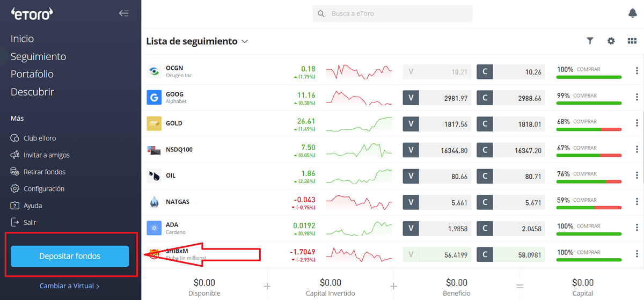This screenshot has width=644, height=300.
Task: Open the three-dot menu for GOOG row
Action: [x=636, y=98]
